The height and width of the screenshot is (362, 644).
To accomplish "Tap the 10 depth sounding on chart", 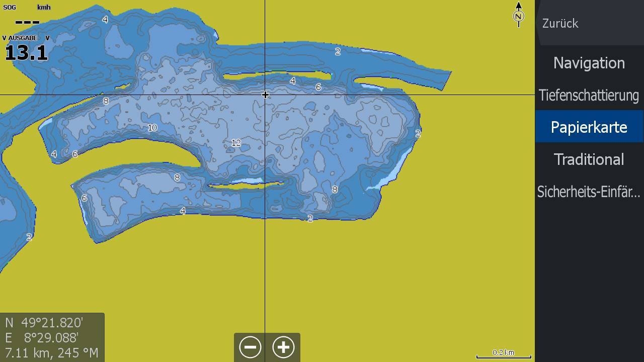I will 152,128.
